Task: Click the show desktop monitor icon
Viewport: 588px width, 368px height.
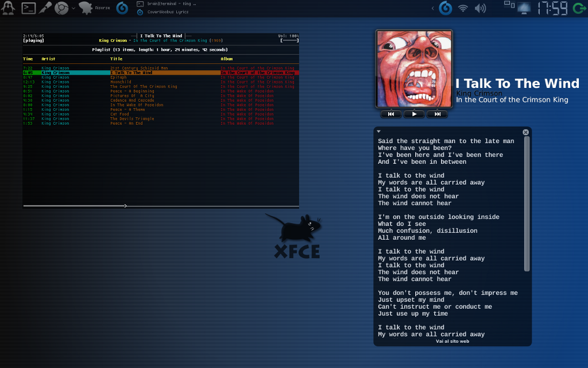Action: coord(524,8)
